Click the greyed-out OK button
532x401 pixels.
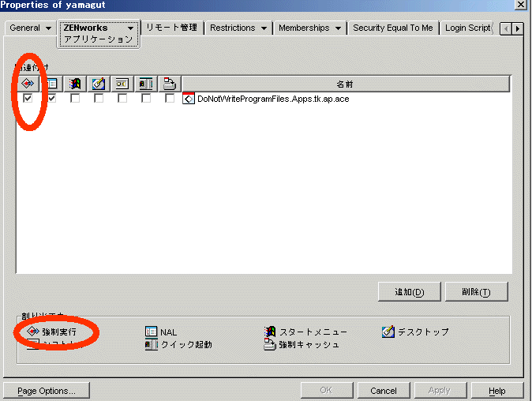[327, 391]
